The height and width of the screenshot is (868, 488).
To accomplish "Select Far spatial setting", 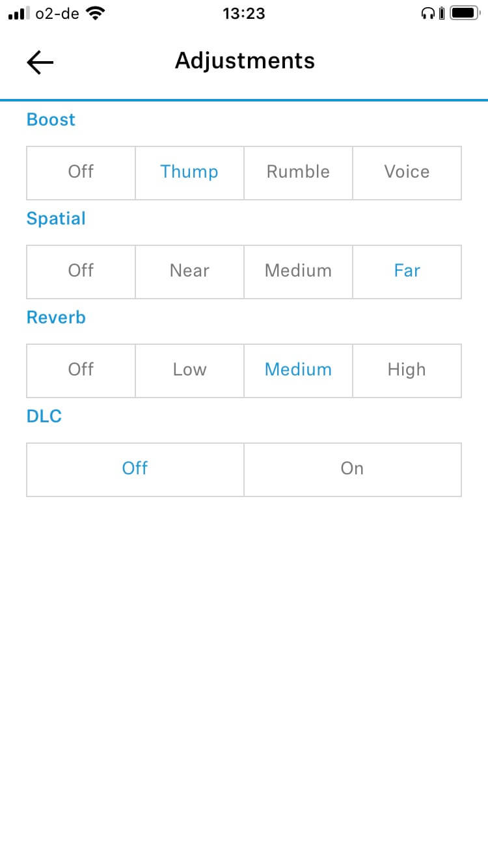I will [x=407, y=271].
